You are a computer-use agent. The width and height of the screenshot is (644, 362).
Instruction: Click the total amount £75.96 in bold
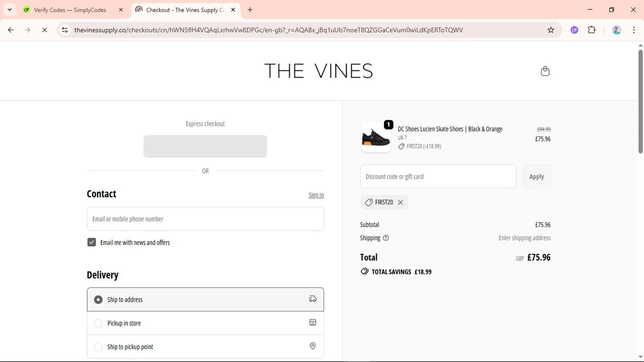click(539, 257)
